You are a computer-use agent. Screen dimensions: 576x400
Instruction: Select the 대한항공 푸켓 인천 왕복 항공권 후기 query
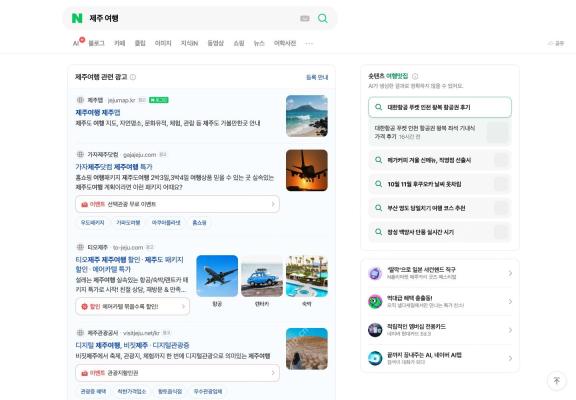(x=440, y=107)
